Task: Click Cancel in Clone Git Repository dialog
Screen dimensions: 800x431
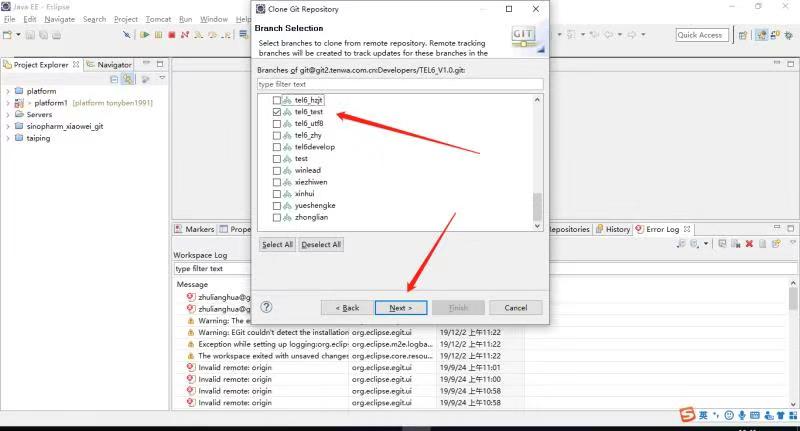Action: [x=515, y=308]
